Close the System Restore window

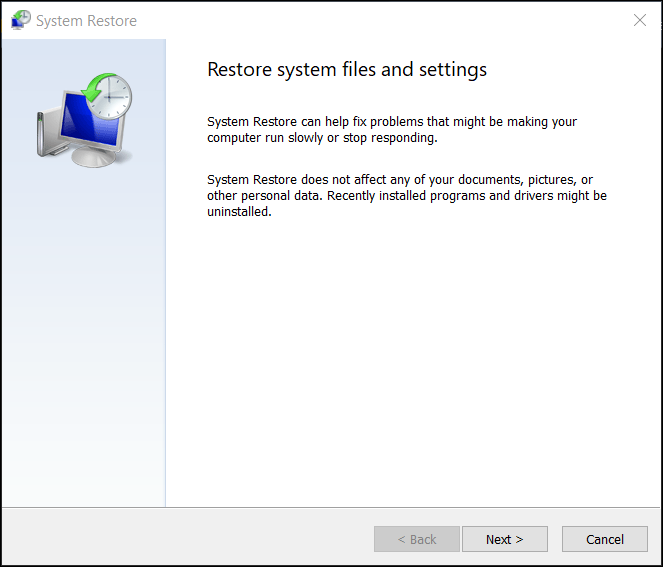(640, 20)
